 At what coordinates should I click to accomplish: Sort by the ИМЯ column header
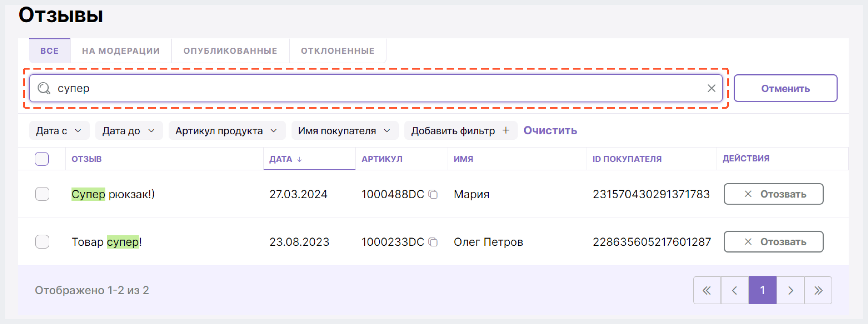(463, 159)
